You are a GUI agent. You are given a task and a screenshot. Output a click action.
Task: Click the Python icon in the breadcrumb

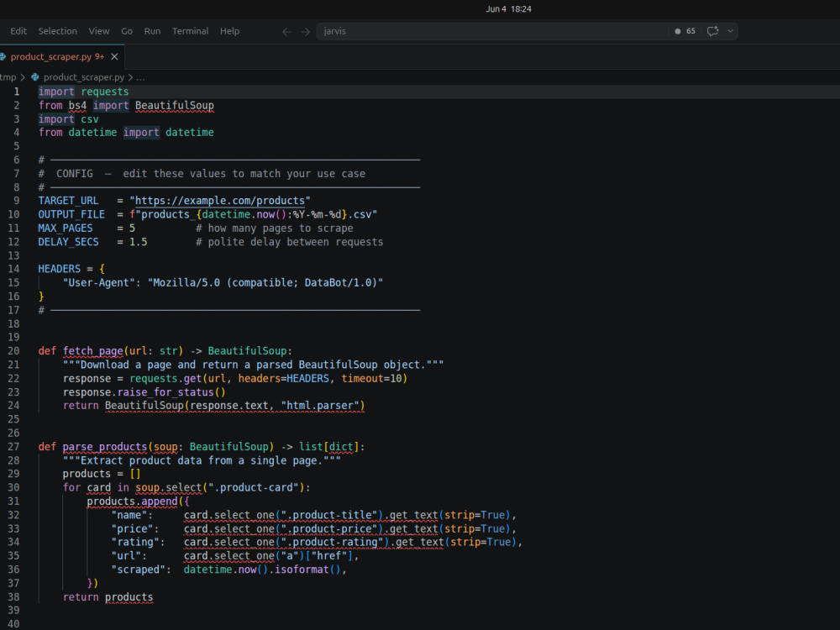pyautogui.click(x=35, y=77)
